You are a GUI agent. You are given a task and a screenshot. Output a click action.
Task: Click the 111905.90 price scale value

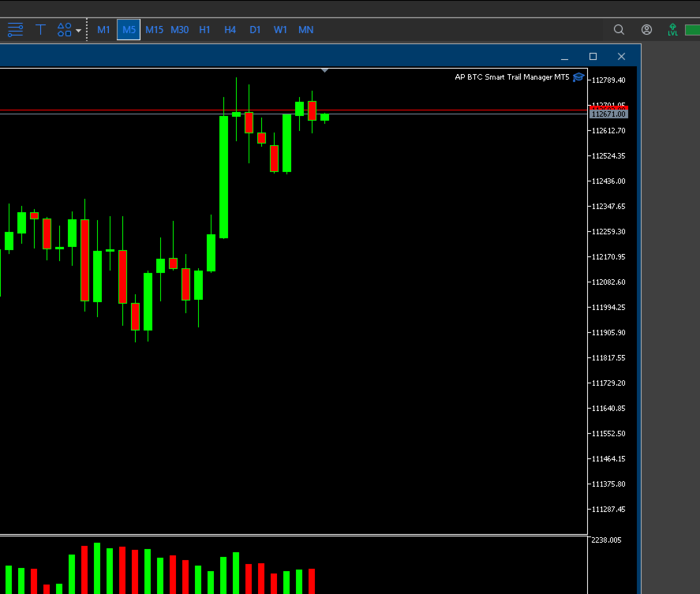(608, 333)
